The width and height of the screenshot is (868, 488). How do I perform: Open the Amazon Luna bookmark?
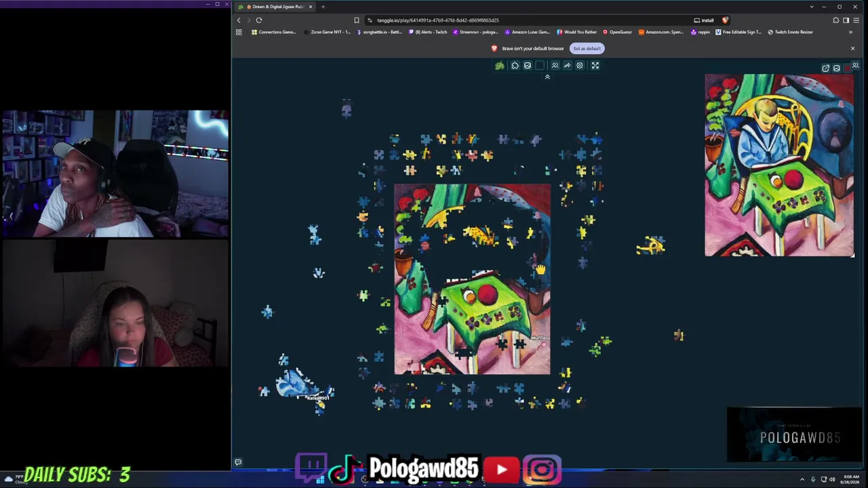528,32
